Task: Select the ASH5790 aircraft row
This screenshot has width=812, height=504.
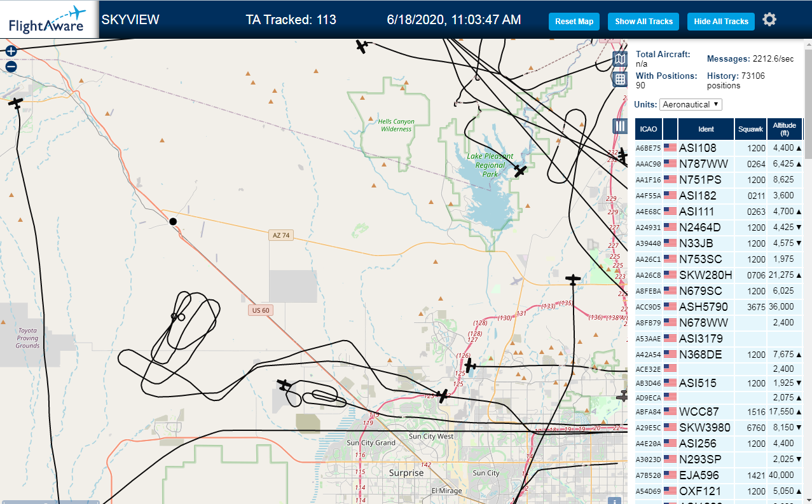Action: [719, 306]
